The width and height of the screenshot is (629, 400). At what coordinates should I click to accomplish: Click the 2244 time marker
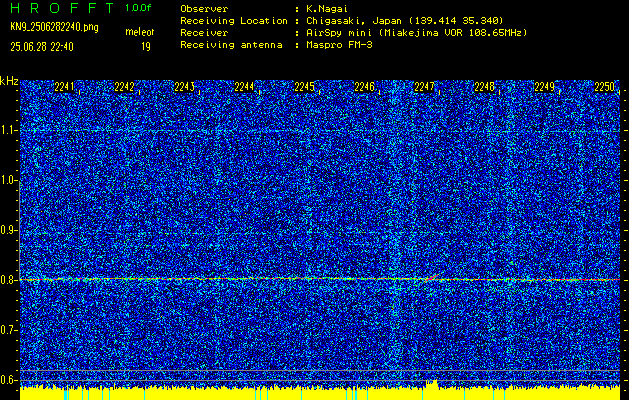244,87
